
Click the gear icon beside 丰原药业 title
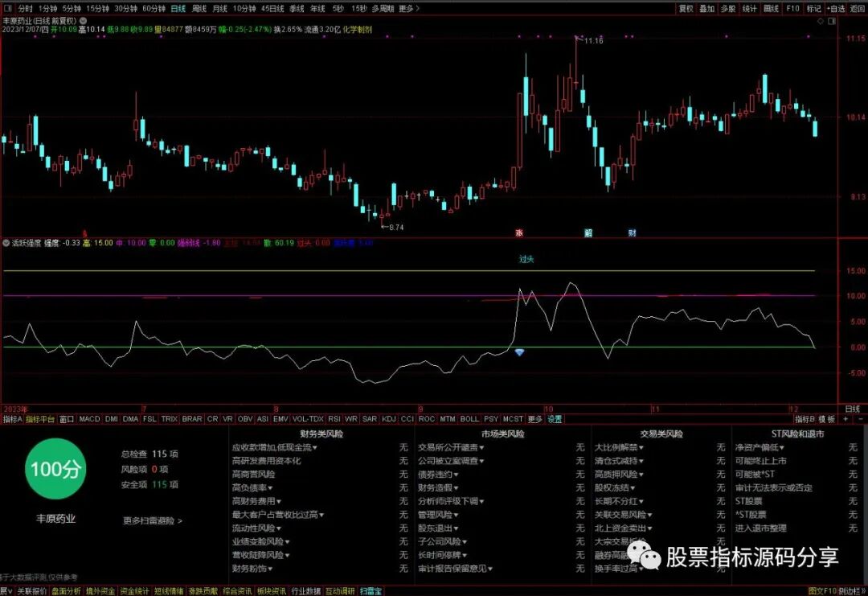click(x=83, y=20)
